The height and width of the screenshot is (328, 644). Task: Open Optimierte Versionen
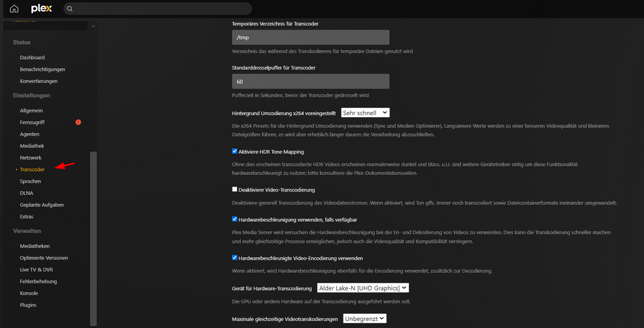(44, 259)
